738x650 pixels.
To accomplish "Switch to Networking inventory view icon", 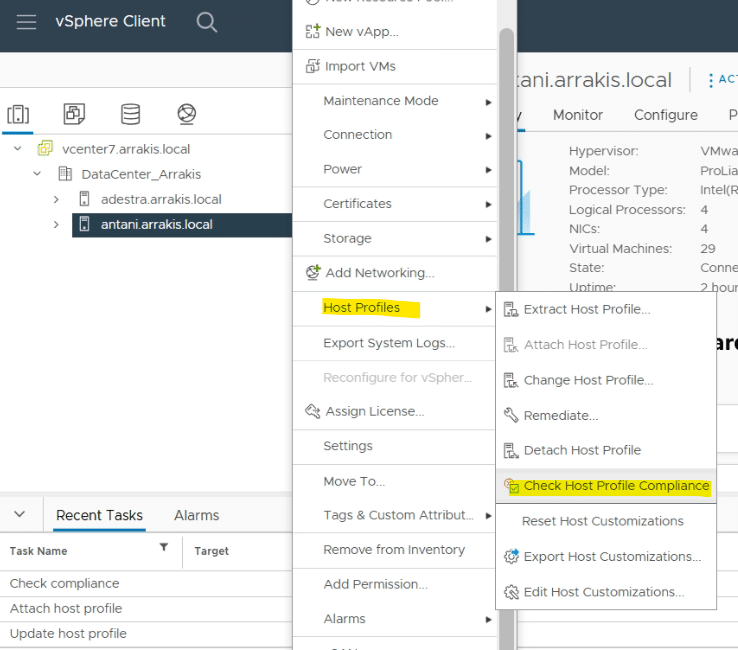I will (186, 114).
